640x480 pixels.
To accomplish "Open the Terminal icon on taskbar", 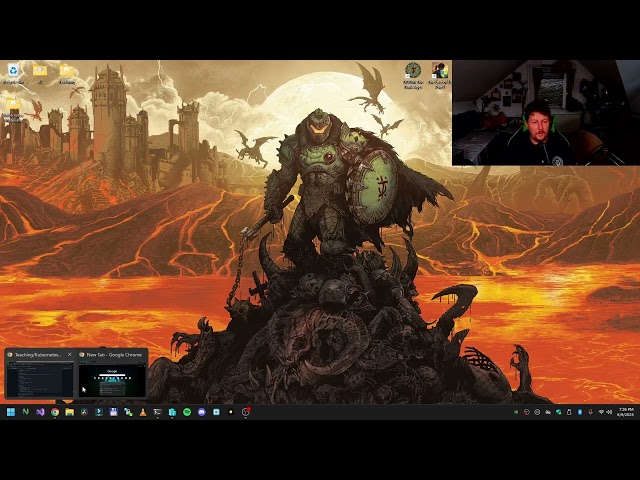I will click(158, 412).
